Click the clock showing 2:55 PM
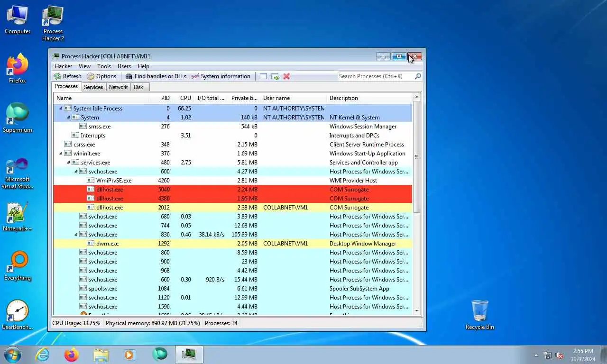Image resolution: width=607 pixels, height=364 pixels. pyautogui.click(x=583, y=351)
